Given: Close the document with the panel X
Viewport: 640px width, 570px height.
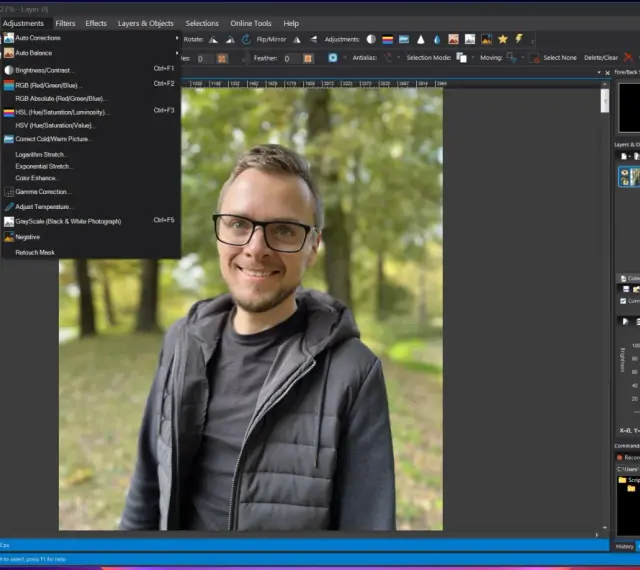Looking at the screenshot, I should (x=607, y=73).
